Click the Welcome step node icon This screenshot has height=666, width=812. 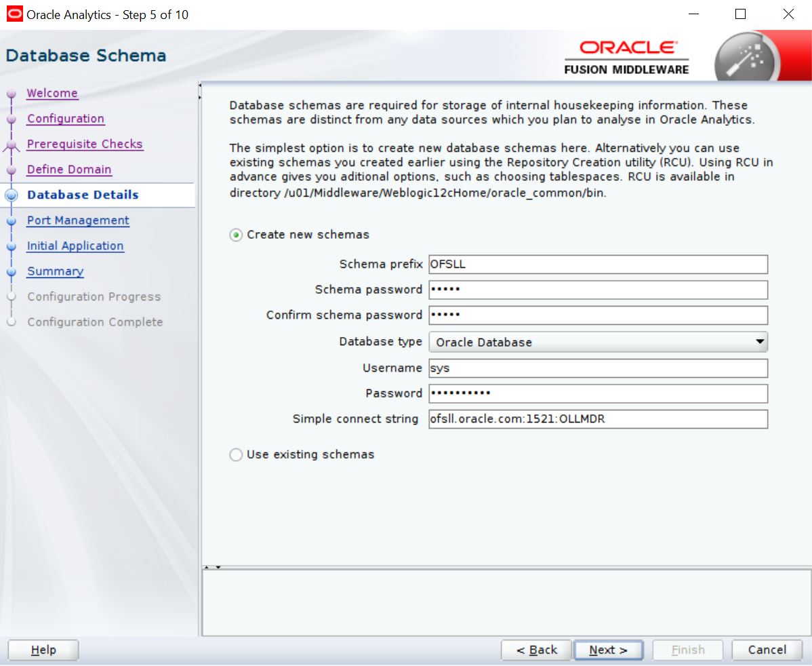[12, 94]
